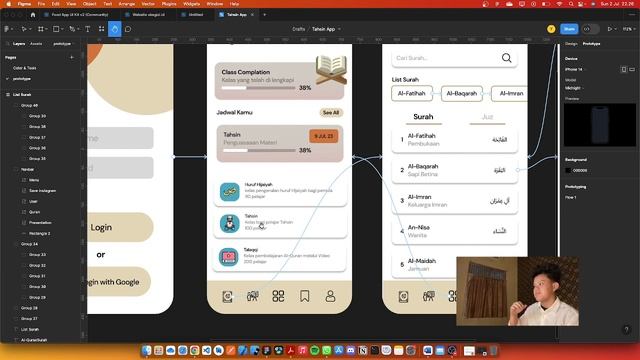Select the Text tool

(87, 29)
